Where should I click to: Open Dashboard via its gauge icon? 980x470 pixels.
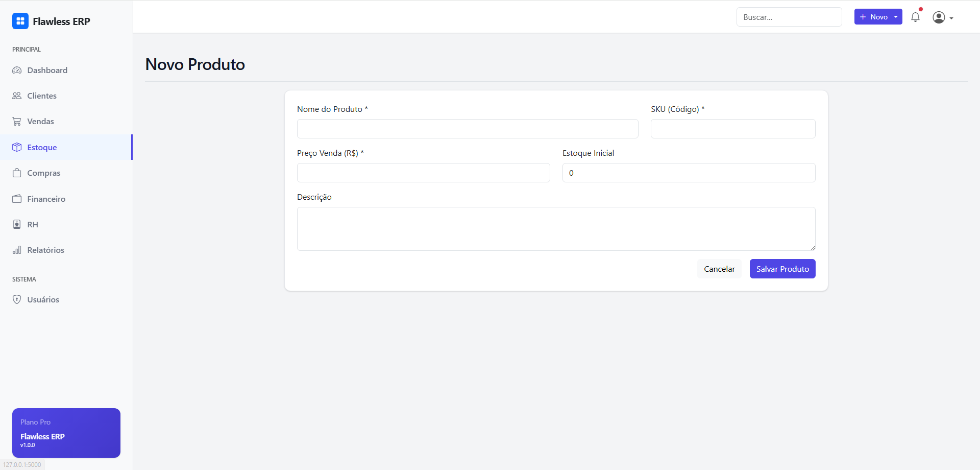17,70
